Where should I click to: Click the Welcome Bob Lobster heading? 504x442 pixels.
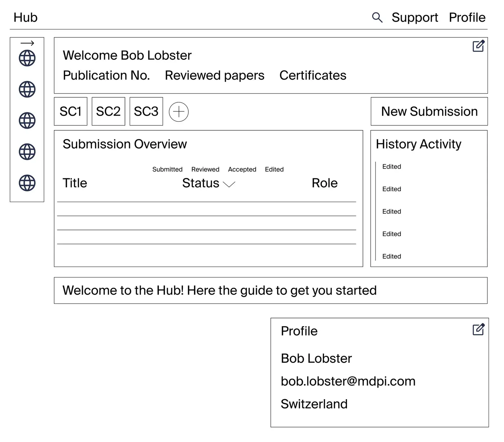[x=127, y=55]
